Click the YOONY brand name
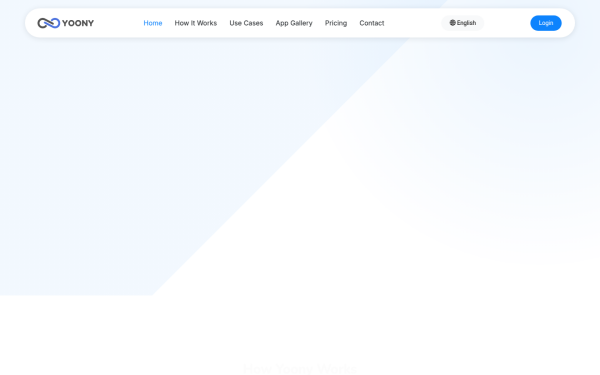This screenshot has height=375, width=600. pos(78,23)
